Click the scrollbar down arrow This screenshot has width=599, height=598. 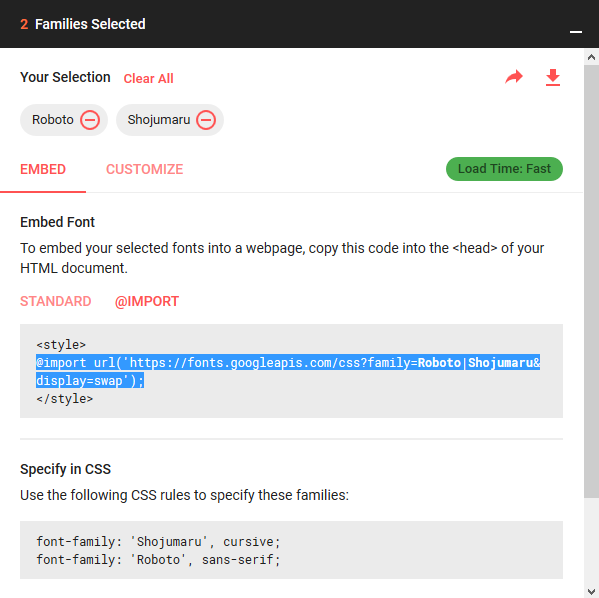click(591, 591)
